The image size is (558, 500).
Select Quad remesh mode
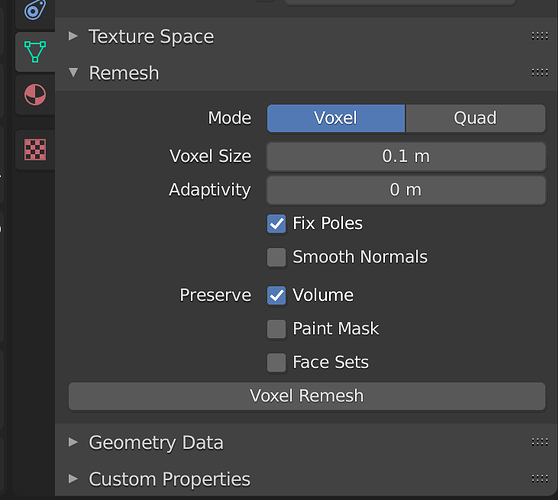(x=475, y=118)
